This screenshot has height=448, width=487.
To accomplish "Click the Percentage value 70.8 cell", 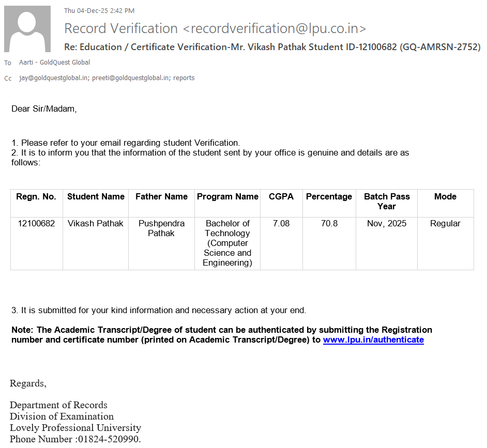I will point(329,224).
